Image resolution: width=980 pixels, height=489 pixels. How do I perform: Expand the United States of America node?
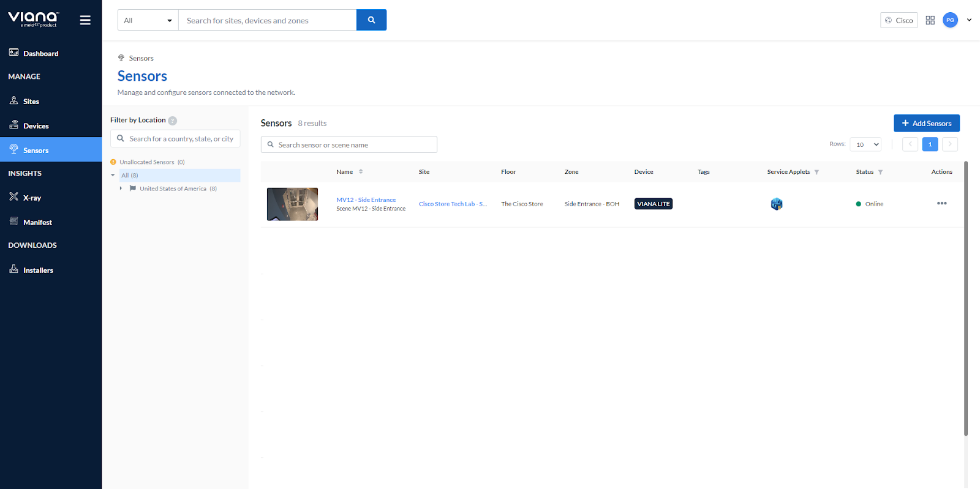tap(121, 189)
